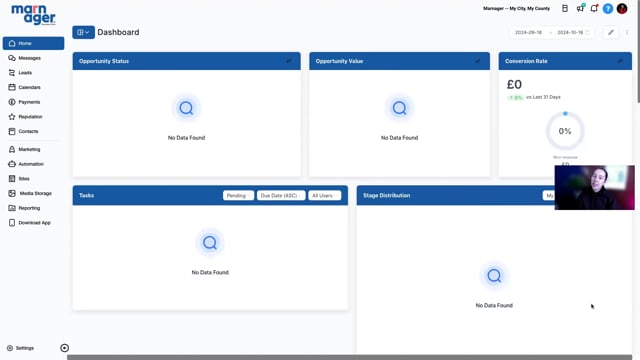Click 'No Data Found' in Opportunity Value
The width and height of the screenshot is (640, 360).
point(400,138)
